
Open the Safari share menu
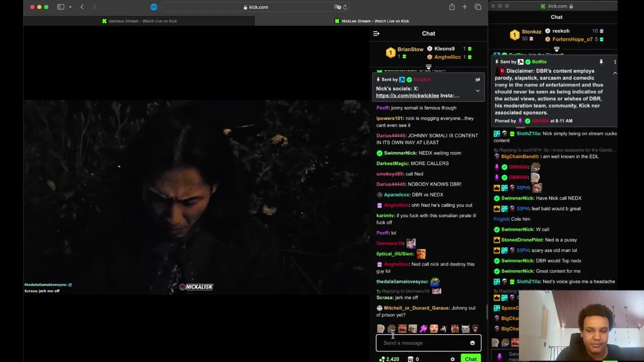coord(452,7)
